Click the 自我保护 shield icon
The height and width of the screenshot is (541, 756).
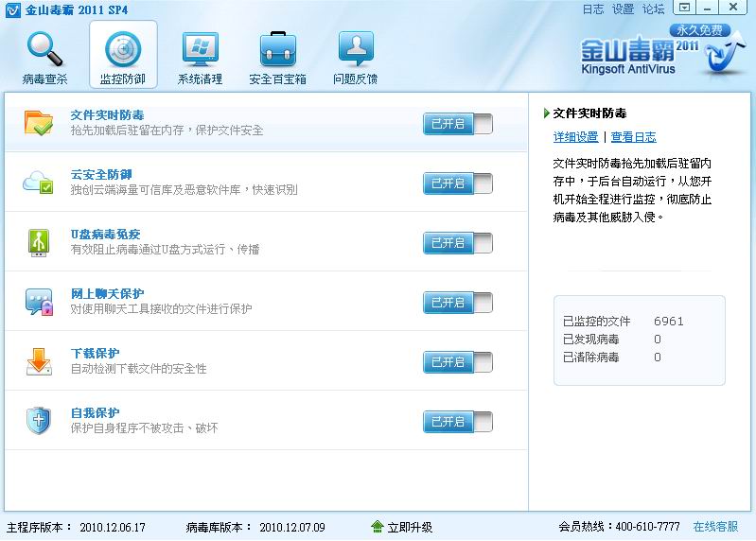[x=39, y=421]
